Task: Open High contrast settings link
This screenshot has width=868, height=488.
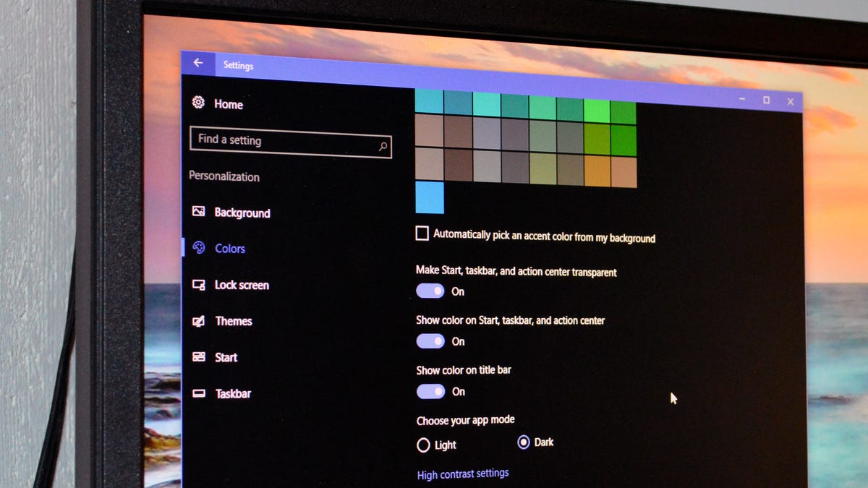Action: click(463, 474)
